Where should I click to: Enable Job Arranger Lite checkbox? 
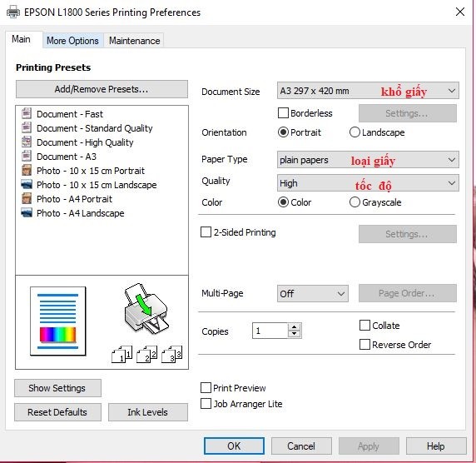206,403
